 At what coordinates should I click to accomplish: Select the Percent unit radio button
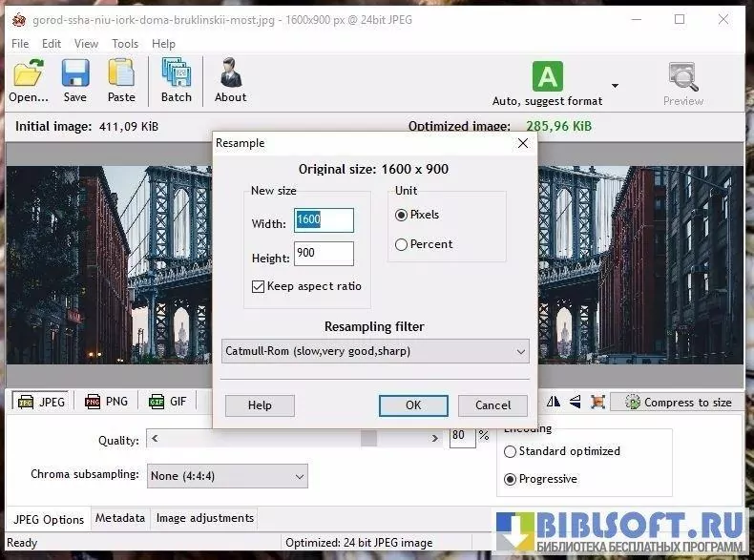[402, 244]
